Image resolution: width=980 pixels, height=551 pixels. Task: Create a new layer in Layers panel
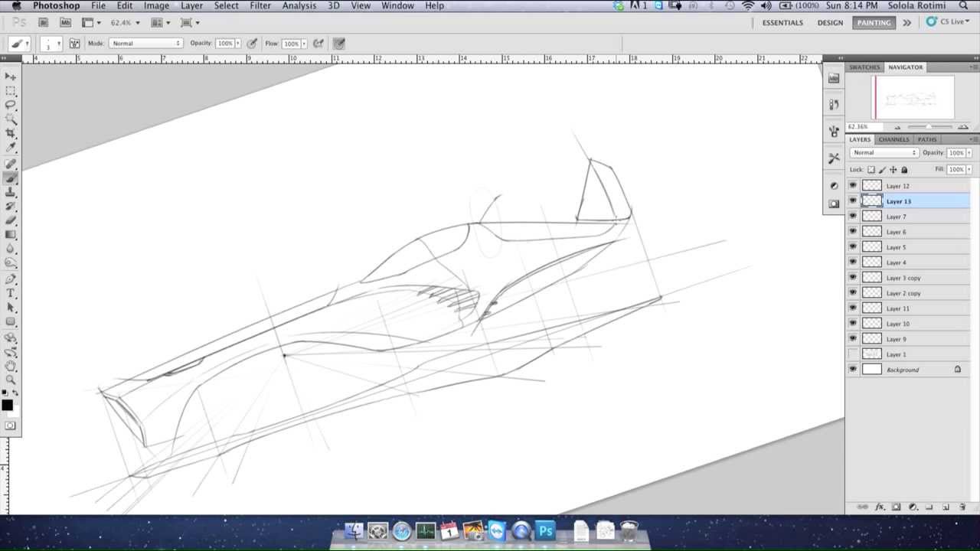(946, 507)
